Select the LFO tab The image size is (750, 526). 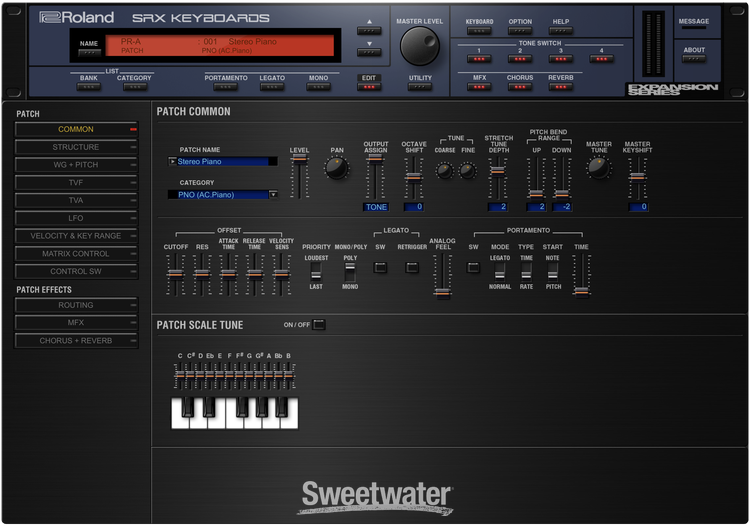click(x=77, y=218)
